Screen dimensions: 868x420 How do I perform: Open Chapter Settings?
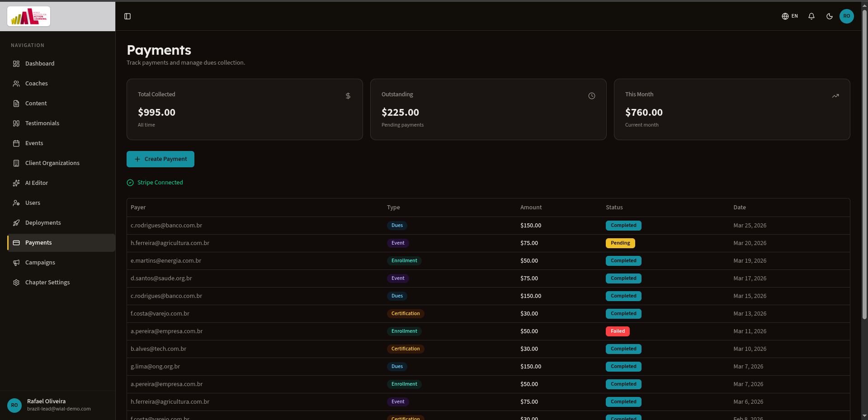(x=61, y=283)
